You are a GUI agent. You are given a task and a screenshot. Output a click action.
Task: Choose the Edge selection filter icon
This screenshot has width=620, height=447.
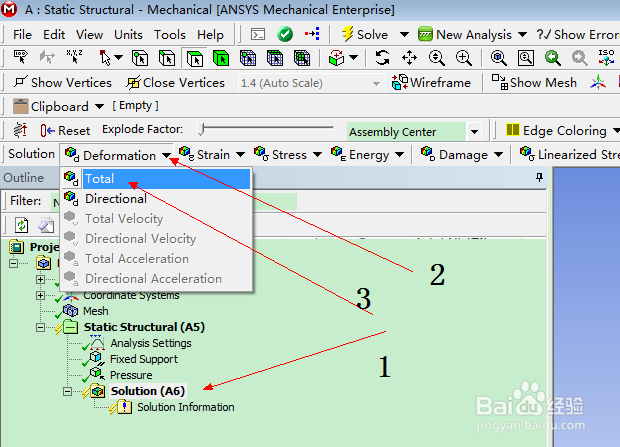[x=167, y=58]
